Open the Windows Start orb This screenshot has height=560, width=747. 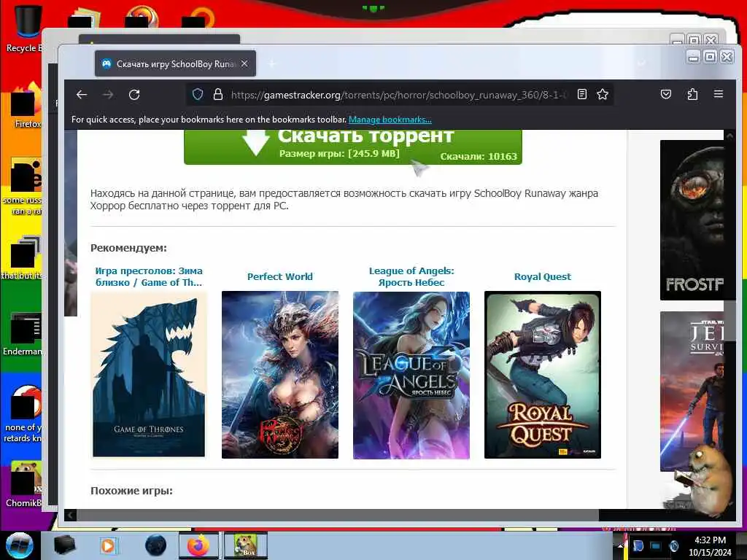coord(19,545)
